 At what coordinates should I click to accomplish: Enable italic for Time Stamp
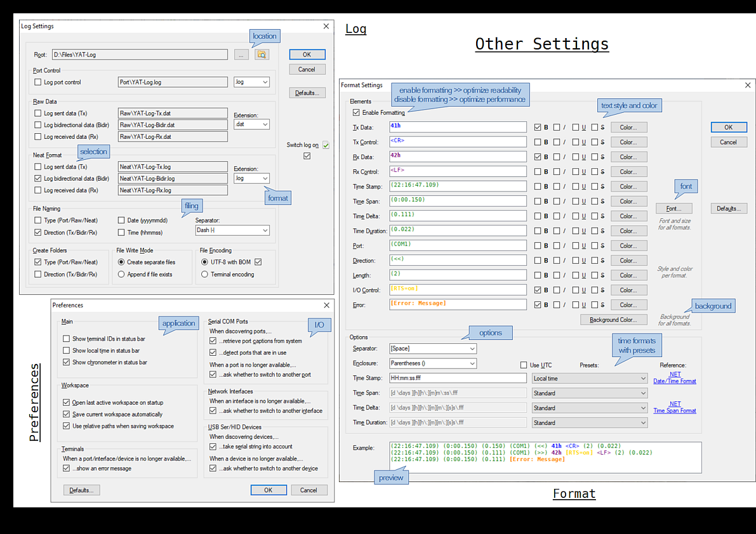click(x=557, y=186)
